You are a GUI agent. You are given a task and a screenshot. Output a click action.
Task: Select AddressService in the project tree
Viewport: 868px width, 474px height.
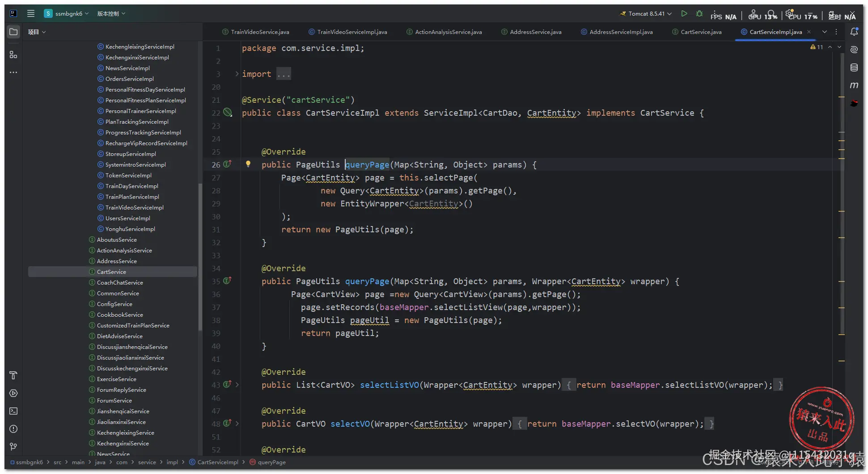[117, 261]
